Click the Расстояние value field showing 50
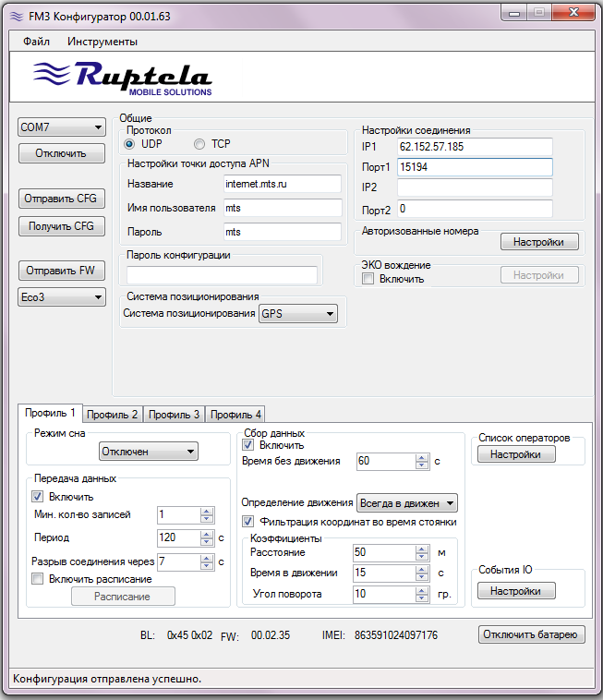This screenshot has height=700, width=603. click(385, 552)
